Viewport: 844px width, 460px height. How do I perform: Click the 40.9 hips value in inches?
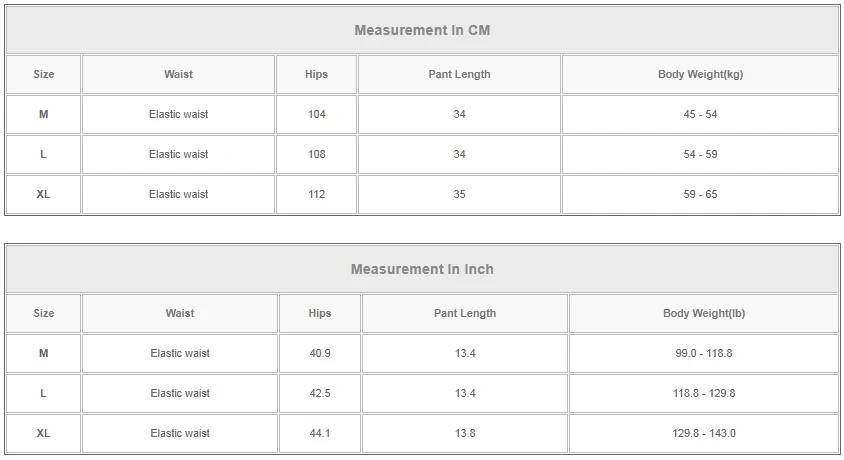pyautogui.click(x=320, y=353)
